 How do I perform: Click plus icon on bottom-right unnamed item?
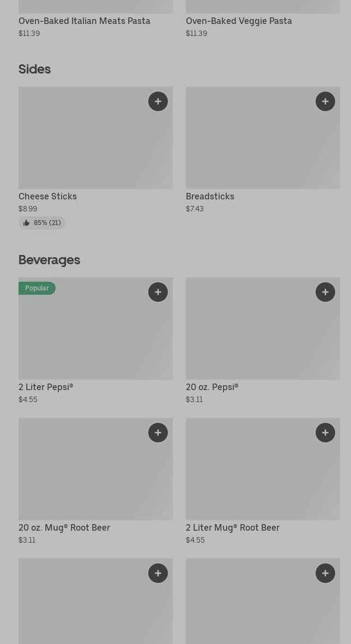[325, 573]
